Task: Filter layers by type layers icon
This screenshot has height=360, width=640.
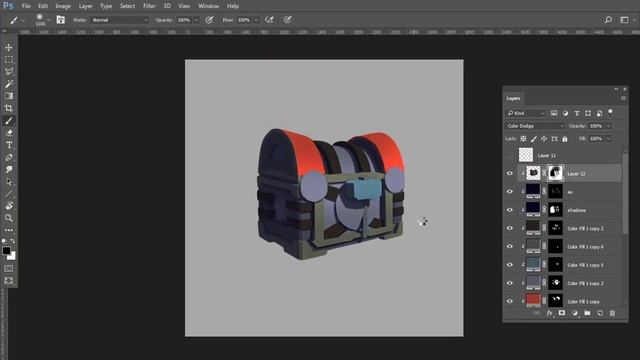Action: click(x=577, y=113)
